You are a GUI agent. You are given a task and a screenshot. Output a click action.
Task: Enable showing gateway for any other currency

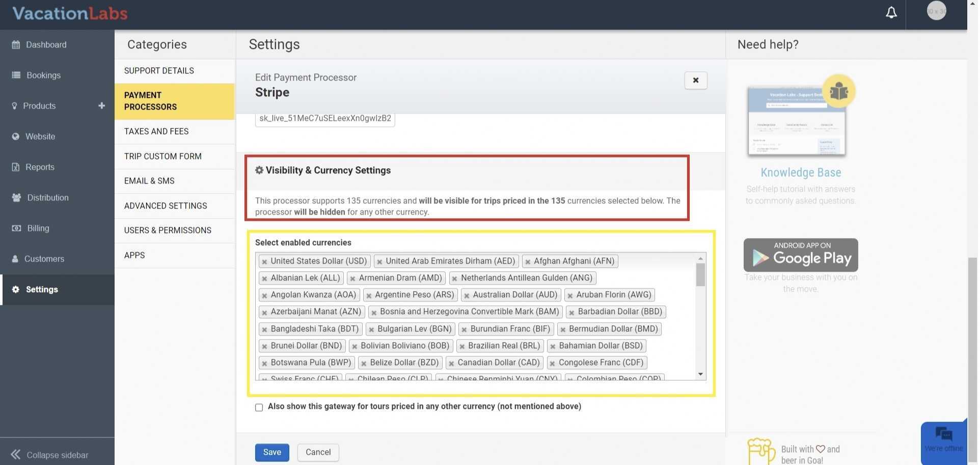[259, 408]
